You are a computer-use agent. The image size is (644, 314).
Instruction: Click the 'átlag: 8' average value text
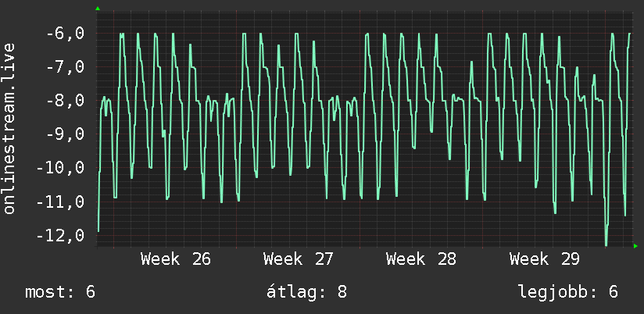coord(307,292)
